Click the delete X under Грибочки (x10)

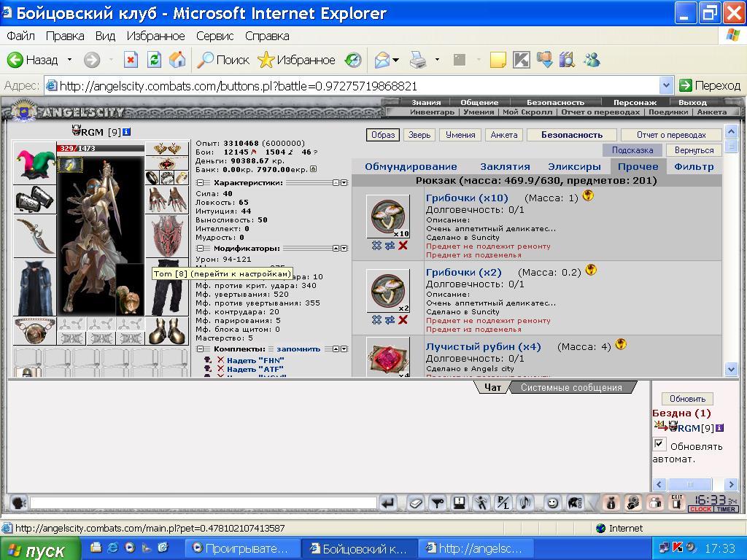tap(403, 245)
